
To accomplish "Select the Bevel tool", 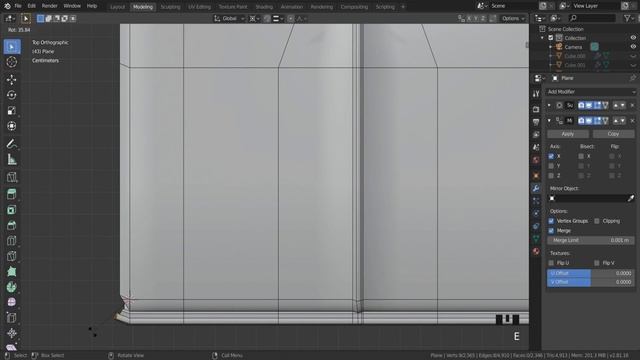I will tap(12, 225).
